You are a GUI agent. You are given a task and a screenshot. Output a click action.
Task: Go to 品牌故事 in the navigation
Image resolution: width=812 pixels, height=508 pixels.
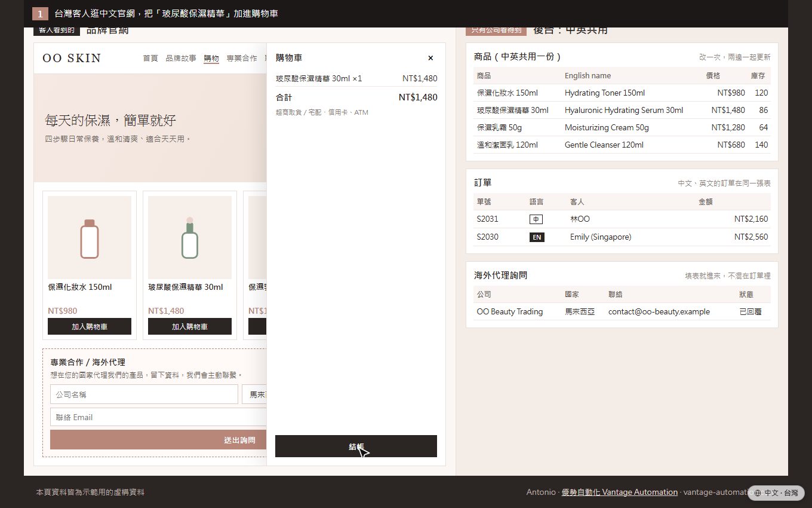coord(181,58)
